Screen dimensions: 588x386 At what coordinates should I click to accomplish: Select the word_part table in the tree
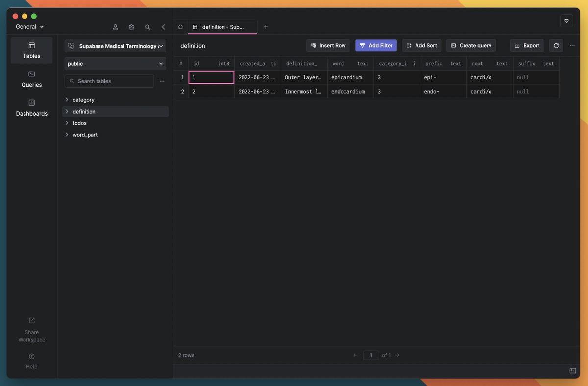(x=115, y=135)
